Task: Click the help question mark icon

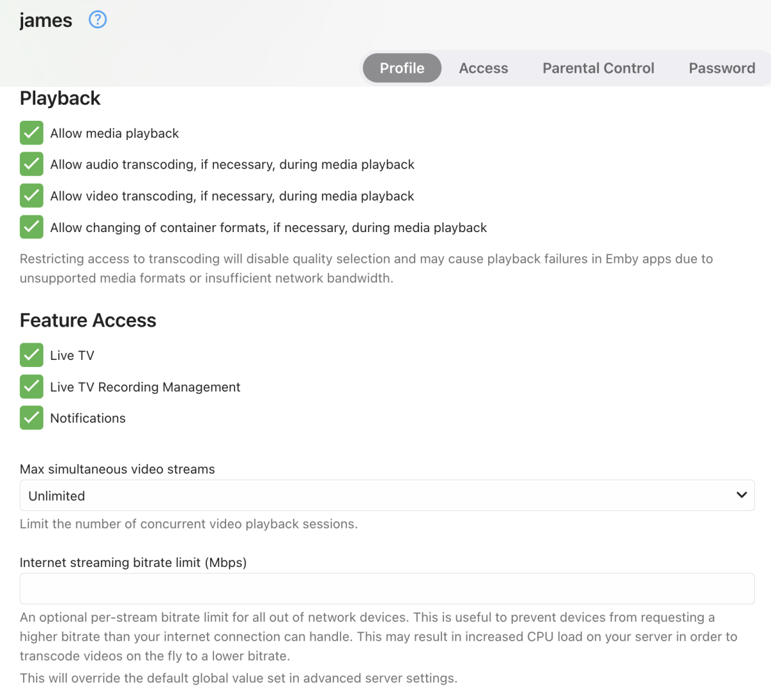Action: click(x=98, y=20)
